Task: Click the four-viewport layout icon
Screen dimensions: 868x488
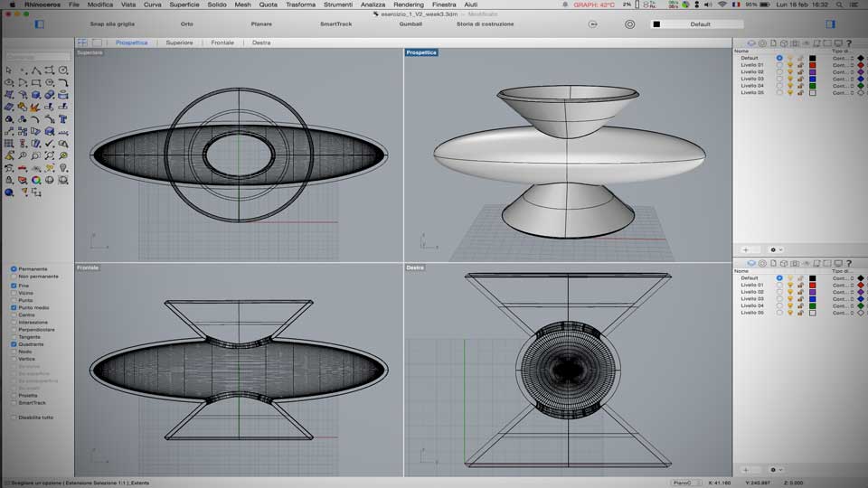Action: tap(82, 42)
